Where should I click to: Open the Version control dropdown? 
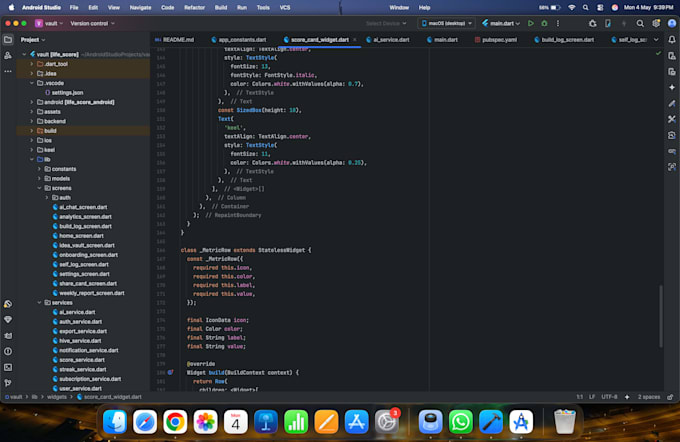(x=92, y=23)
